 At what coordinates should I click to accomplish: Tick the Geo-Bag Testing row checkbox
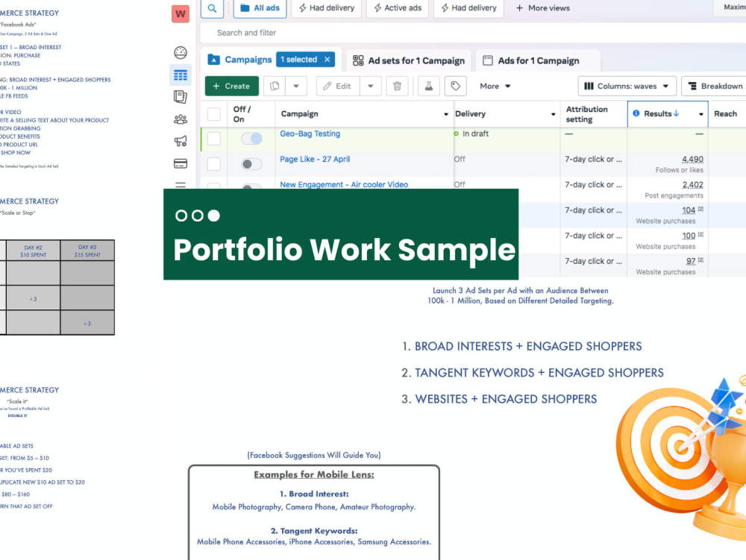coord(214,139)
